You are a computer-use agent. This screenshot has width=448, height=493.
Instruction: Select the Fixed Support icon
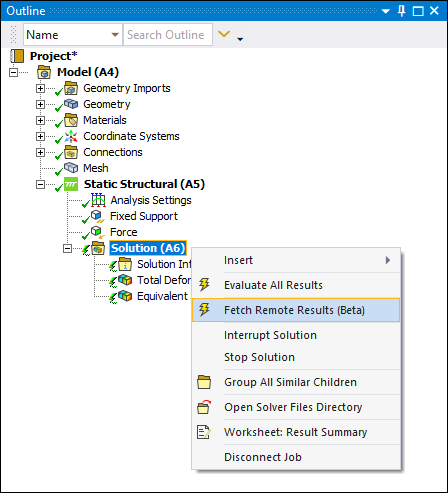(x=98, y=216)
